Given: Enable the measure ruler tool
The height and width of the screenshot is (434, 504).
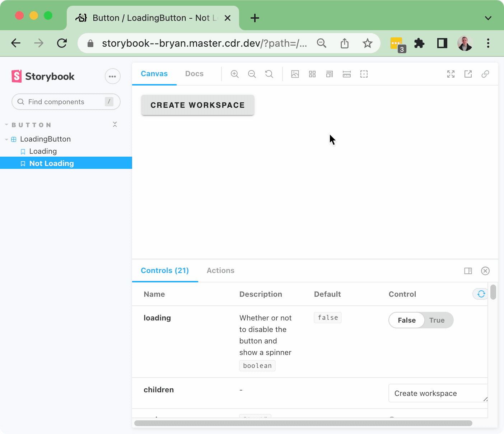Looking at the screenshot, I should tap(347, 74).
